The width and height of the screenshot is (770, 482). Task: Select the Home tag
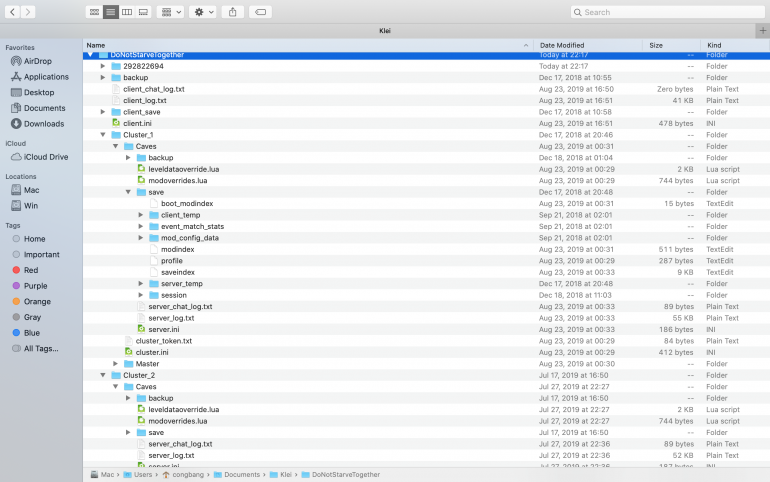pyautogui.click(x=34, y=239)
